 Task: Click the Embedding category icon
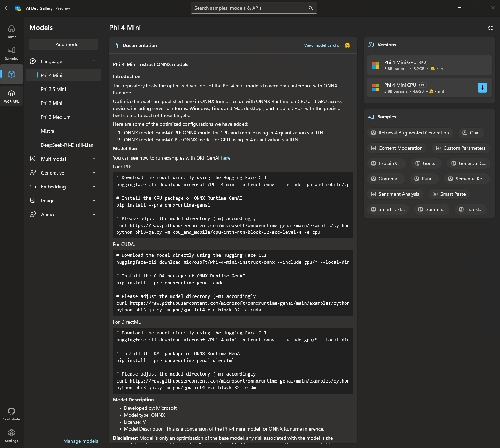[33, 187]
